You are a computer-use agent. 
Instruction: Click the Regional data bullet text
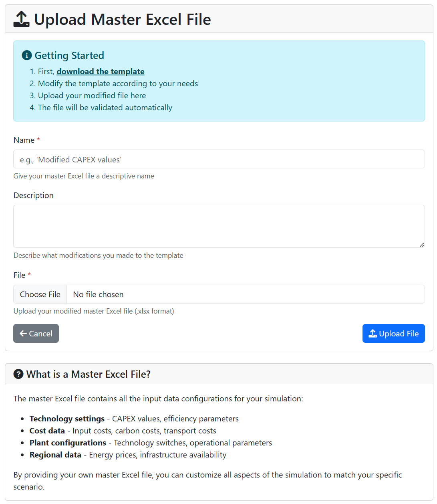(55, 455)
